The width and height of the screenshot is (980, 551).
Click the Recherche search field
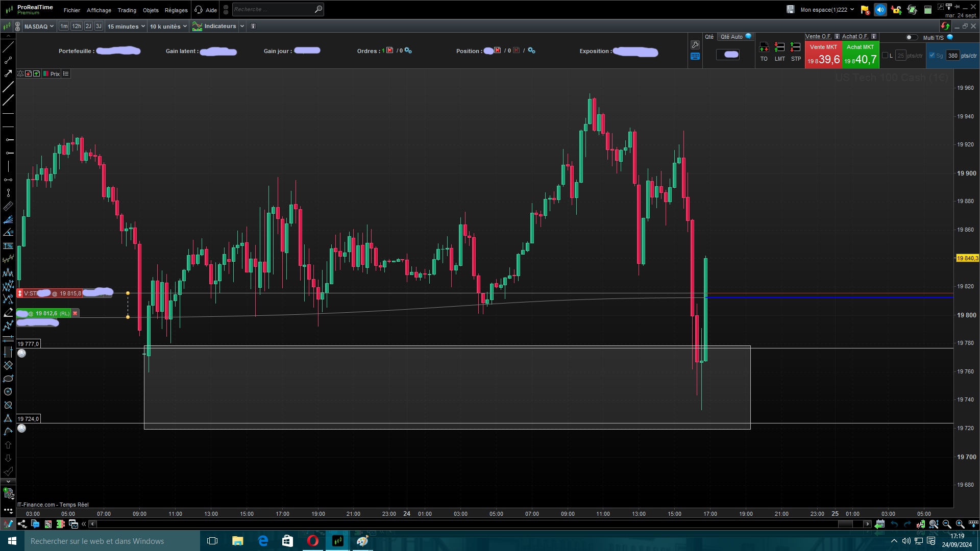point(273,10)
